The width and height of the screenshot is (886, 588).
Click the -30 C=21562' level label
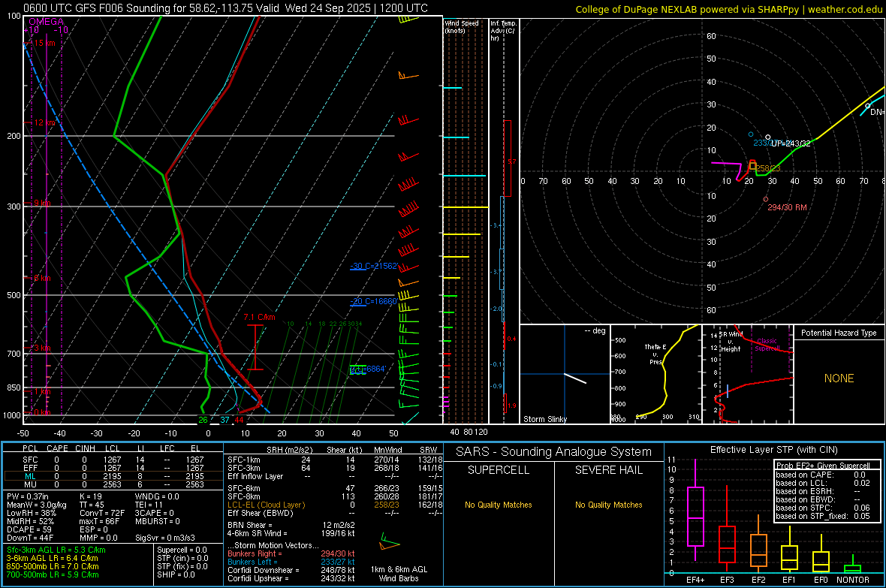point(374,266)
